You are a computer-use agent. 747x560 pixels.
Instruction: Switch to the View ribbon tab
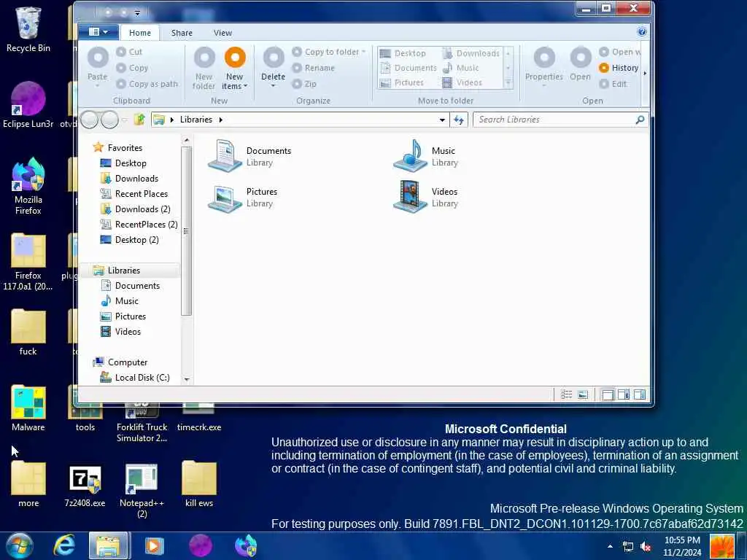pos(222,33)
